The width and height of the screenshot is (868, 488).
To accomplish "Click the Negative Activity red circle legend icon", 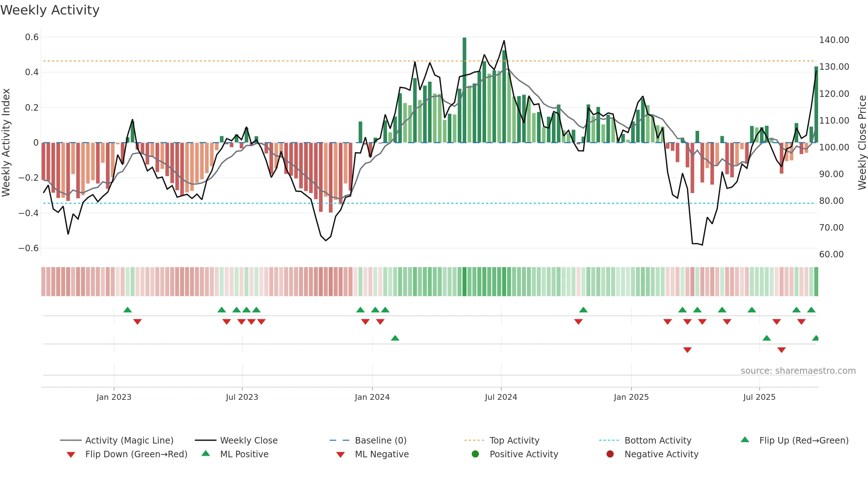I will [610, 454].
